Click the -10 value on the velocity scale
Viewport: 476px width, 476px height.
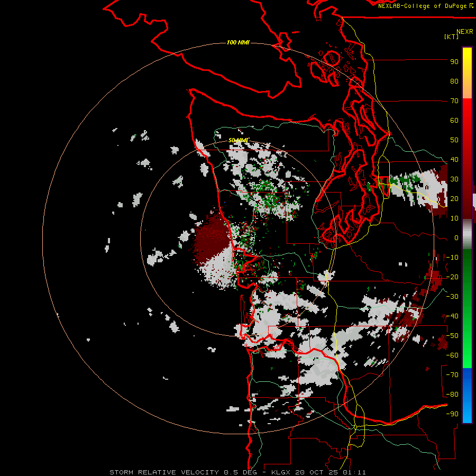click(x=452, y=258)
